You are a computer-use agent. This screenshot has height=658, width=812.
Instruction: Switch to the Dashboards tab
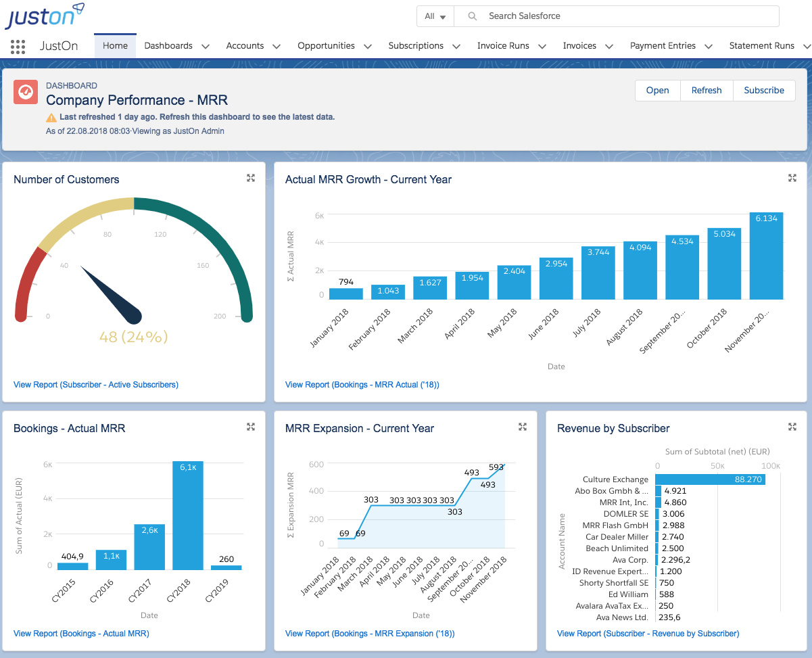click(168, 46)
